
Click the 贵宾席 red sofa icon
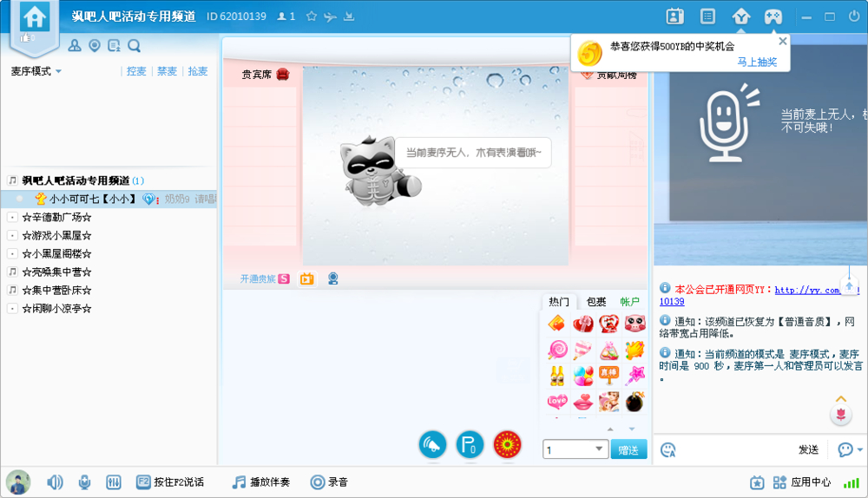(x=282, y=74)
